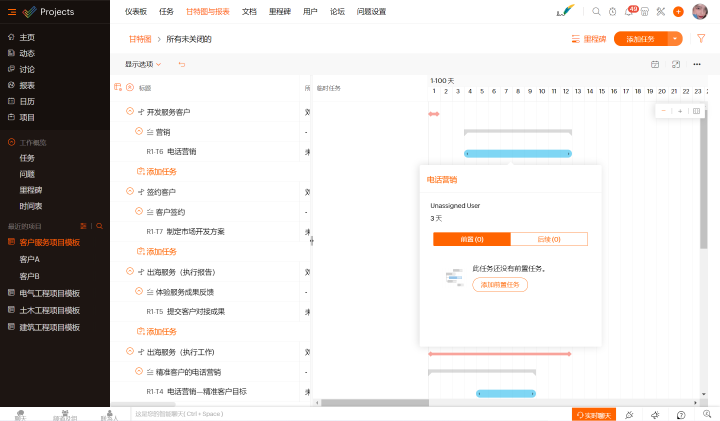720x421 pixels.
Task: Click the blue 电话营销 Gantt bar
Action: pos(517,153)
